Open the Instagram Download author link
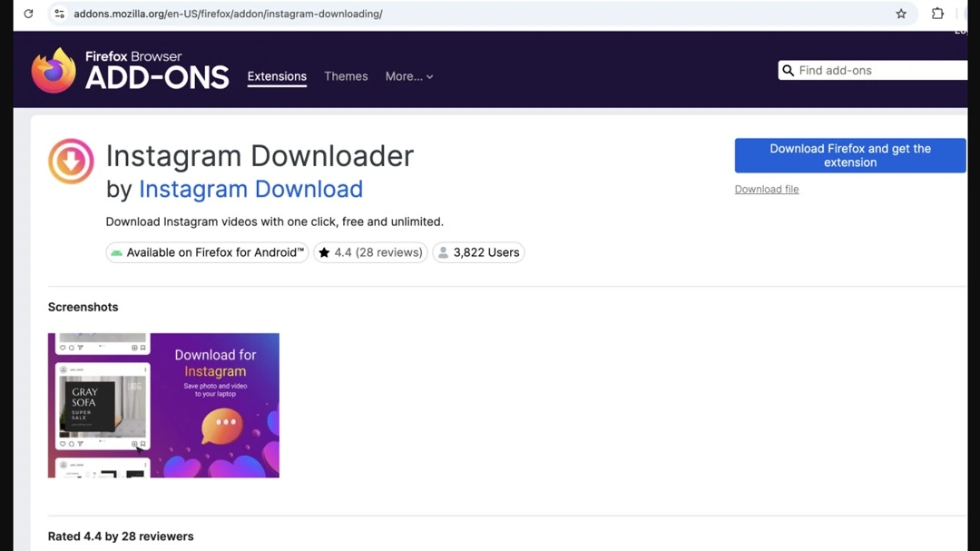Image resolution: width=980 pixels, height=551 pixels. coord(250,189)
